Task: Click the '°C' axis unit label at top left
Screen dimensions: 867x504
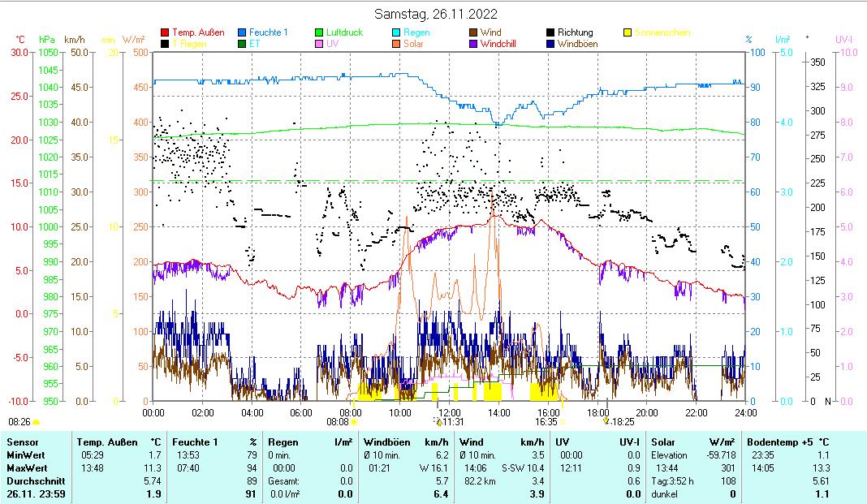Action: pos(20,40)
